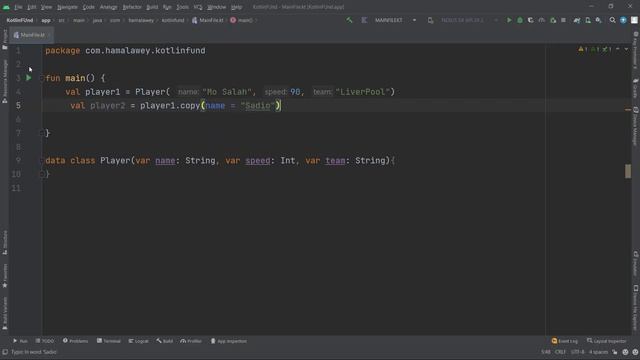Click the Sync Project with Gradle icon
The image size is (640, 360).
577,20
